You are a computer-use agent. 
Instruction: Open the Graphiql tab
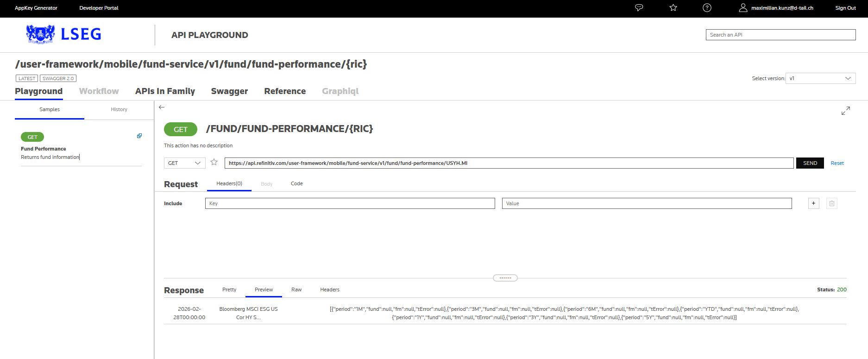(340, 91)
